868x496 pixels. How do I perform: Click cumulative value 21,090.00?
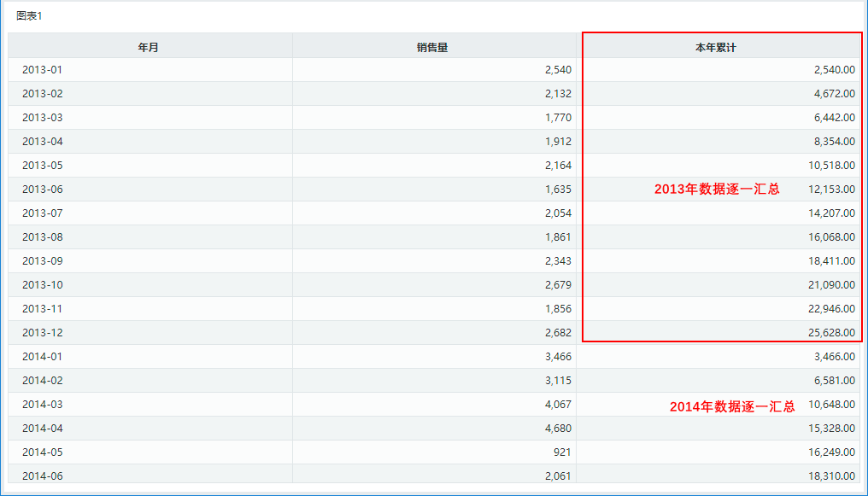(x=831, y=285)
